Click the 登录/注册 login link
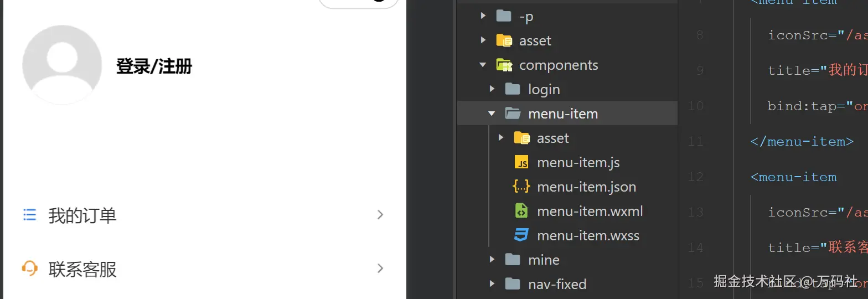This screenshot has height=299, width=868. pos(154,67)
